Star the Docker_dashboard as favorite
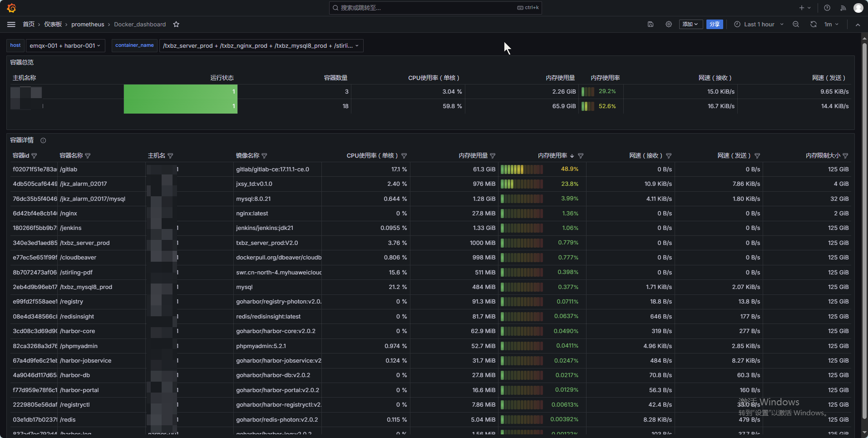Viewport: 868px width, 438px height. (x=176, y=25)
